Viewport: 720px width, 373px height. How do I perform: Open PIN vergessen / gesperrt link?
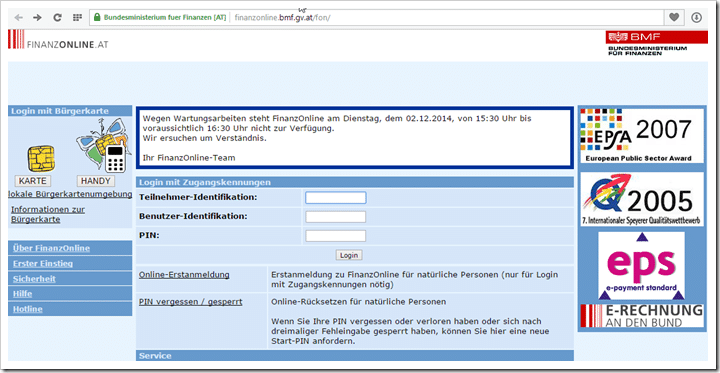pos(191,302)
